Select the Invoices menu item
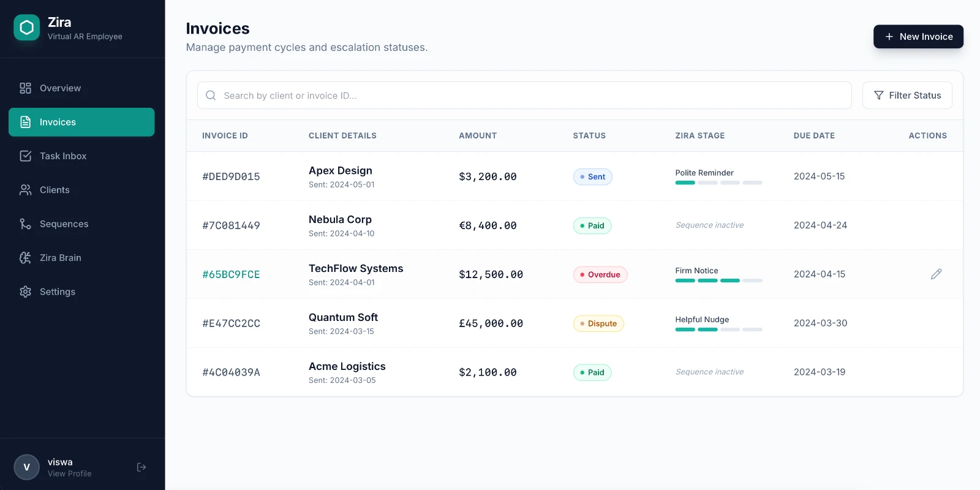980x490 pixels. (81, 122)
